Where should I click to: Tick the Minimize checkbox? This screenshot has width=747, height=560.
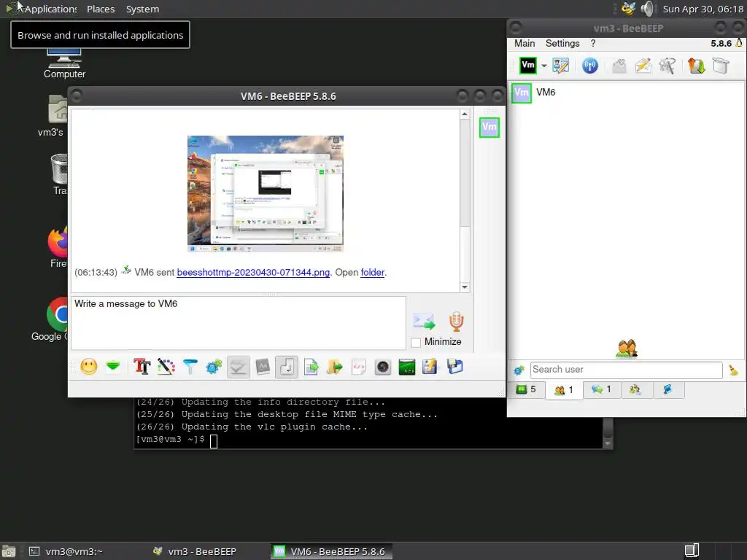[x=416, y=343]
